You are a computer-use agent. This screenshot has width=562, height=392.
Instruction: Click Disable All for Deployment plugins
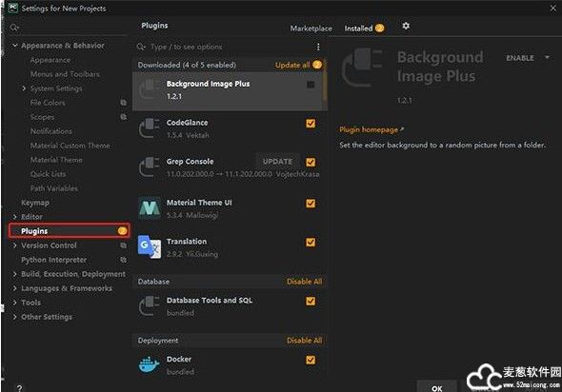(x=304, y=341)
